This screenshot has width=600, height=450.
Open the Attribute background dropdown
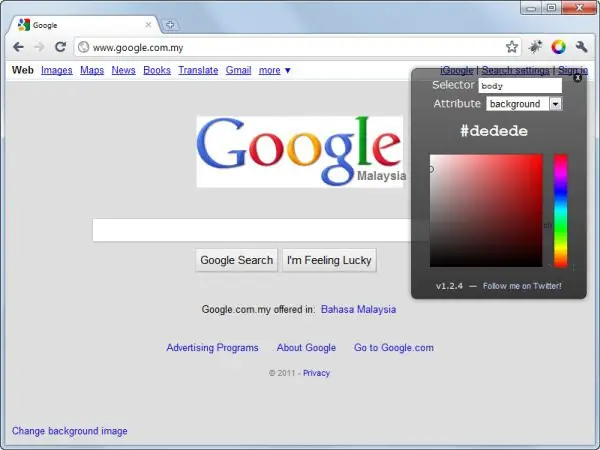click(524, 104)
